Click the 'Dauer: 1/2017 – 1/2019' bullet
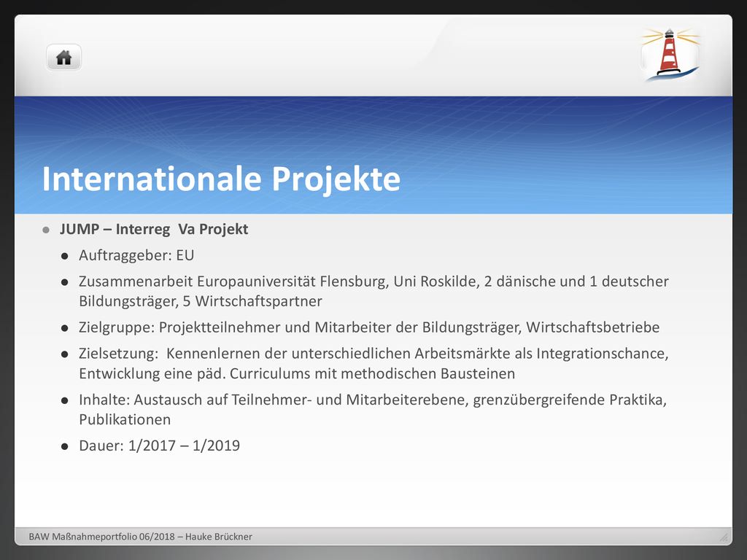The width and height of the screenshot is (747, 560). coord(160,446)
